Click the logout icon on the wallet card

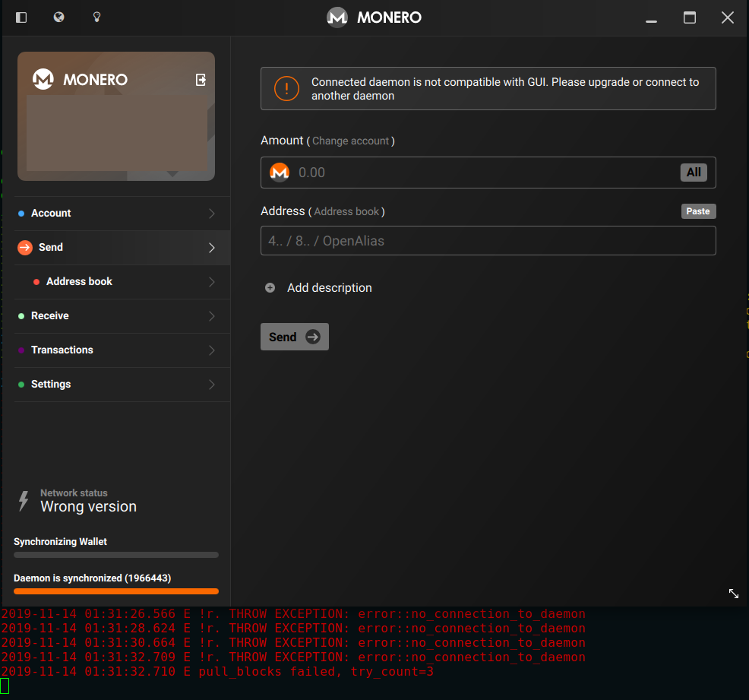tap(201, 80)
